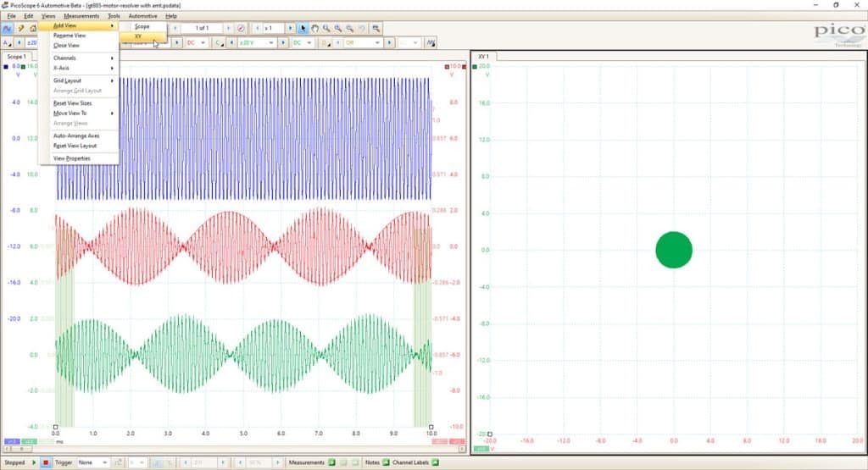Go to the next waveform buffer
Viewport: 868px width, 470px height.
228,28
